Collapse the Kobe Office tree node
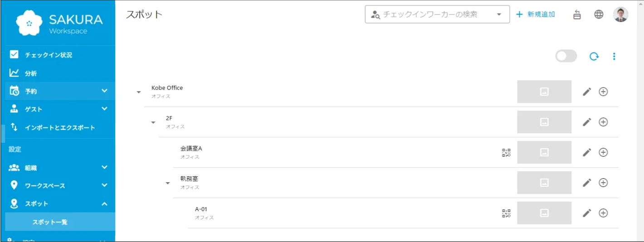This screenshot has height=242, width=644. (139, 92)
